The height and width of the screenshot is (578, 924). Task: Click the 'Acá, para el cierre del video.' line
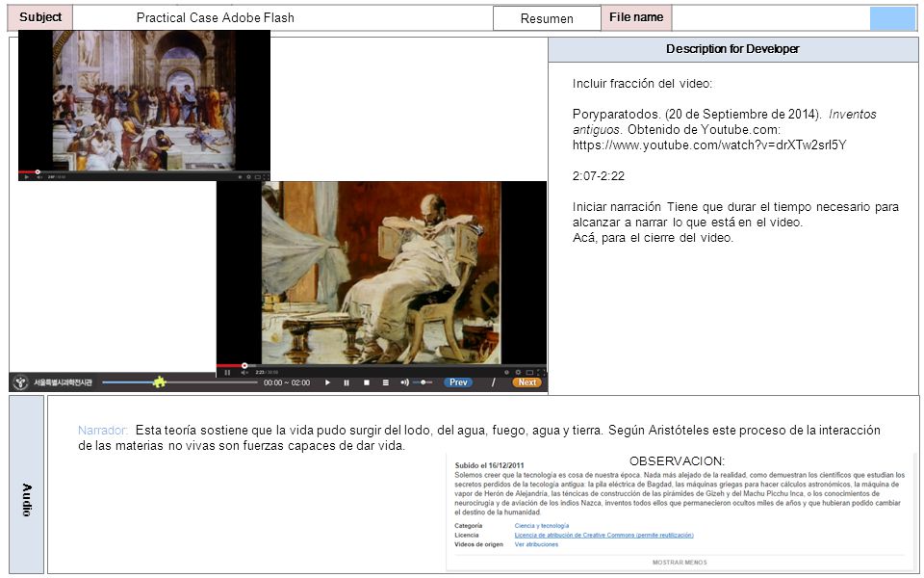(x=653, y=238)
